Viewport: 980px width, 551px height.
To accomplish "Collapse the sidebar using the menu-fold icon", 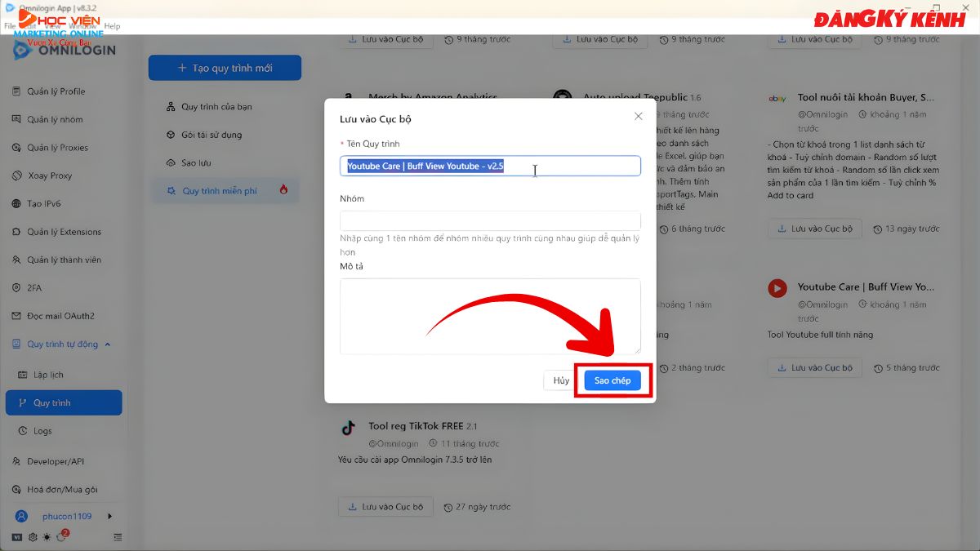I will [x=118, y=537].
